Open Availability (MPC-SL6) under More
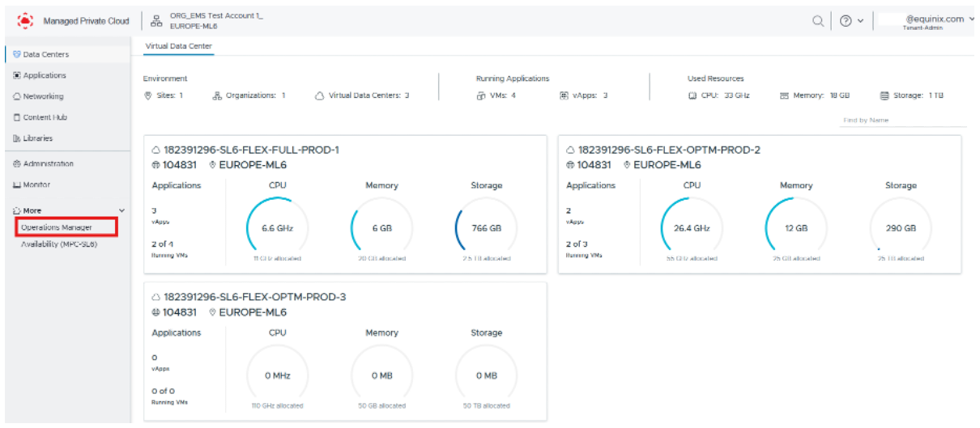The image size is (980, 428). point(58,244)
